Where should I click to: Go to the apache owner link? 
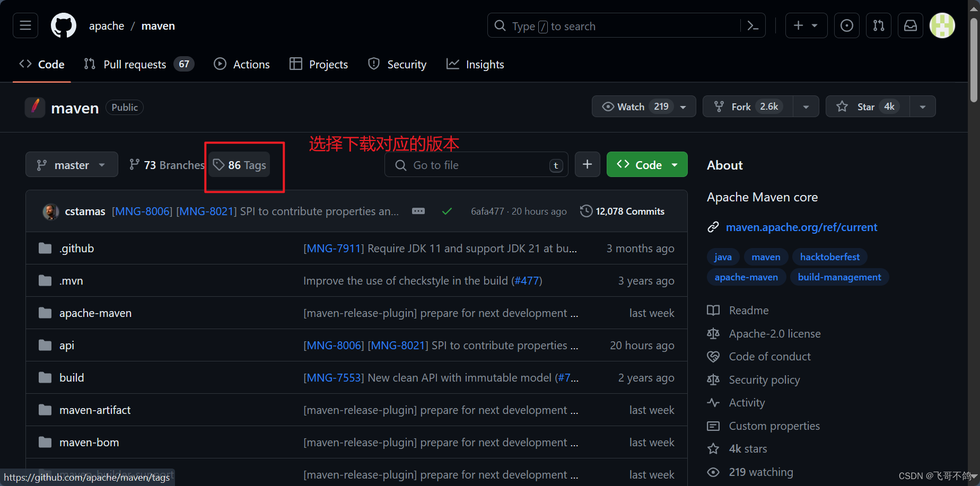pos(107,26)
